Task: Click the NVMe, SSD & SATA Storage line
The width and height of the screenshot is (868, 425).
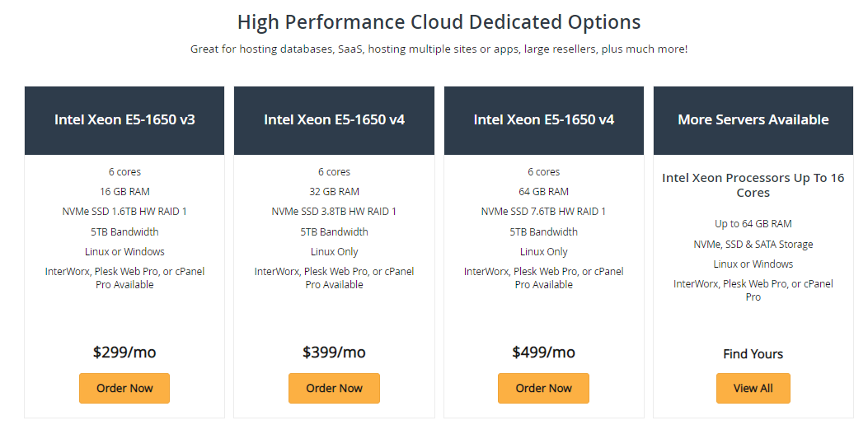Action: point(753,244)
